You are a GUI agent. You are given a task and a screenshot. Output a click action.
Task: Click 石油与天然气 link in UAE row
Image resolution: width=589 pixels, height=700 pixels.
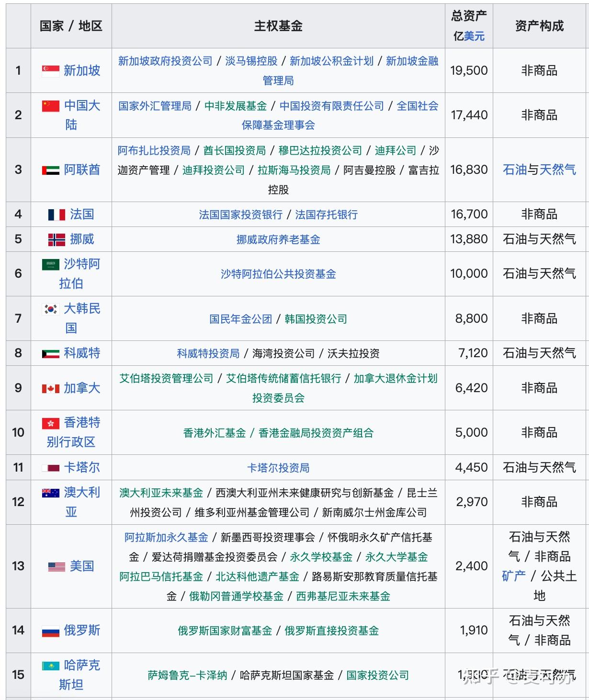pos(539,170)
